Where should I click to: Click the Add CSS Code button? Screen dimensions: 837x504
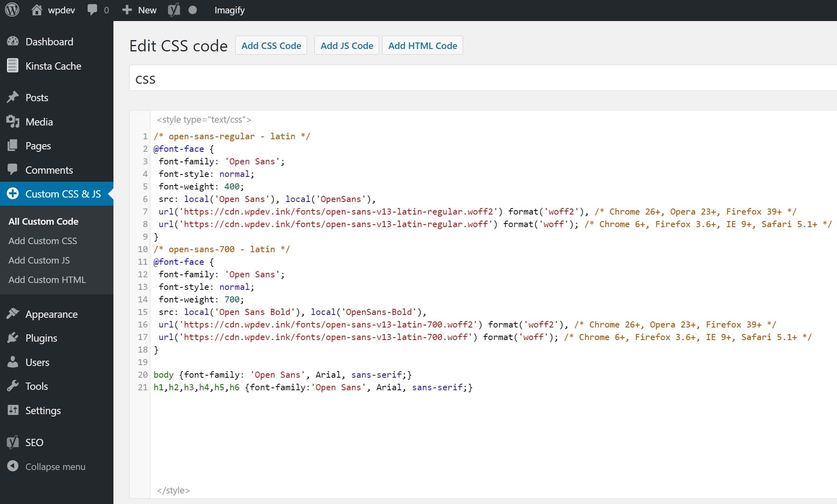tap(271, 45)
